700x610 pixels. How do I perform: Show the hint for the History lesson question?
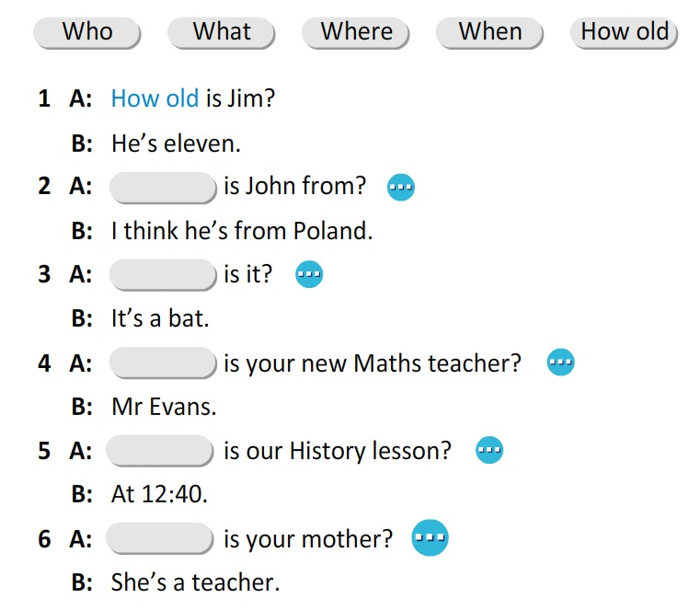[x=489, y=451]
